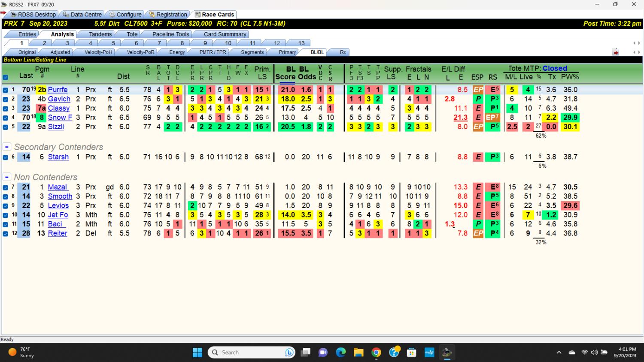The width and height of the screenshot is (644, 362).
Task: Open the clock and date in the taskbar
Action: [625, 353]
